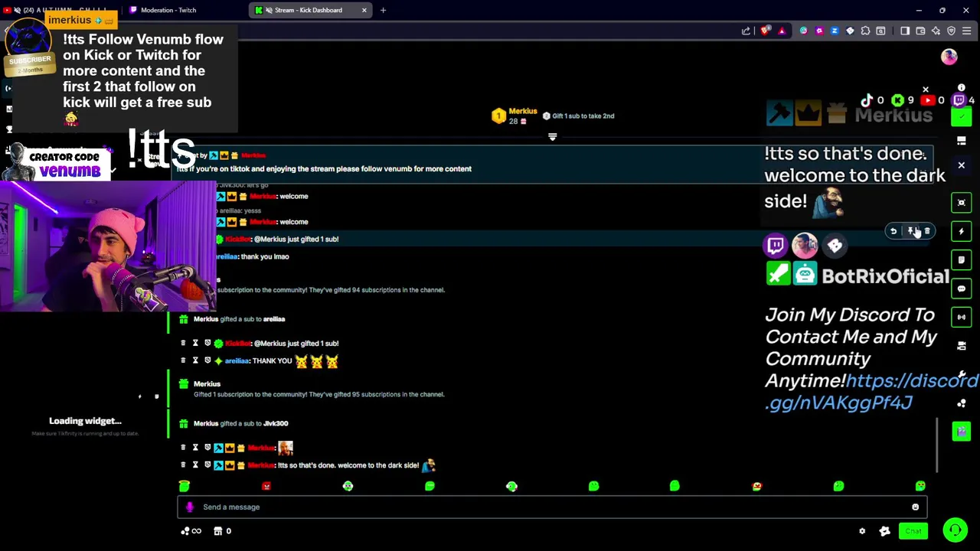Open Brave Shields lion icon
Viewport: 980px width, 551px height.
pos(765,31)
